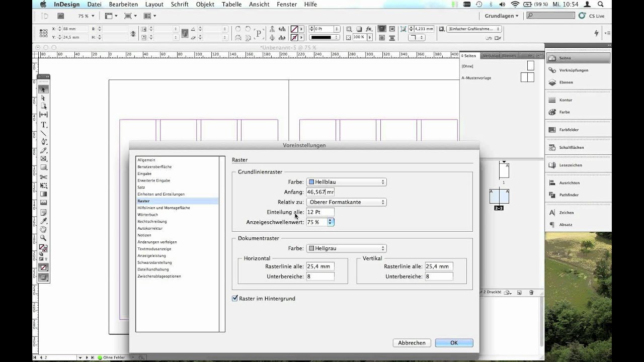Open the Apple menu
Screen dimensions: 644x362
(x=43, y=4)
